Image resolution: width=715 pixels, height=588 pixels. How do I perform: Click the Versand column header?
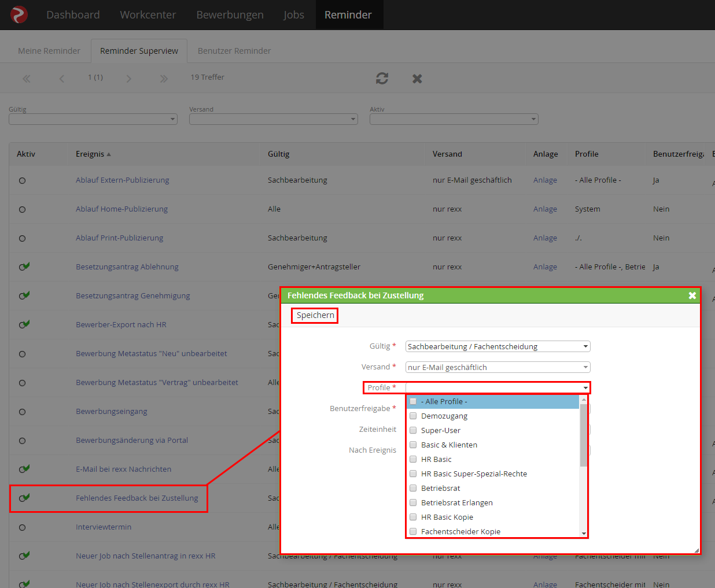pos(447,154)
